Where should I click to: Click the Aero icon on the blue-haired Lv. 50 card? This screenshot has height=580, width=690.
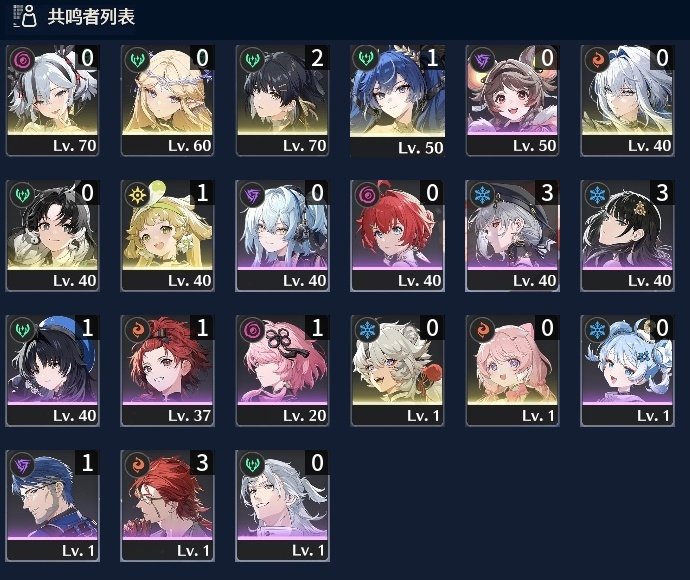(x=366, y=58)
